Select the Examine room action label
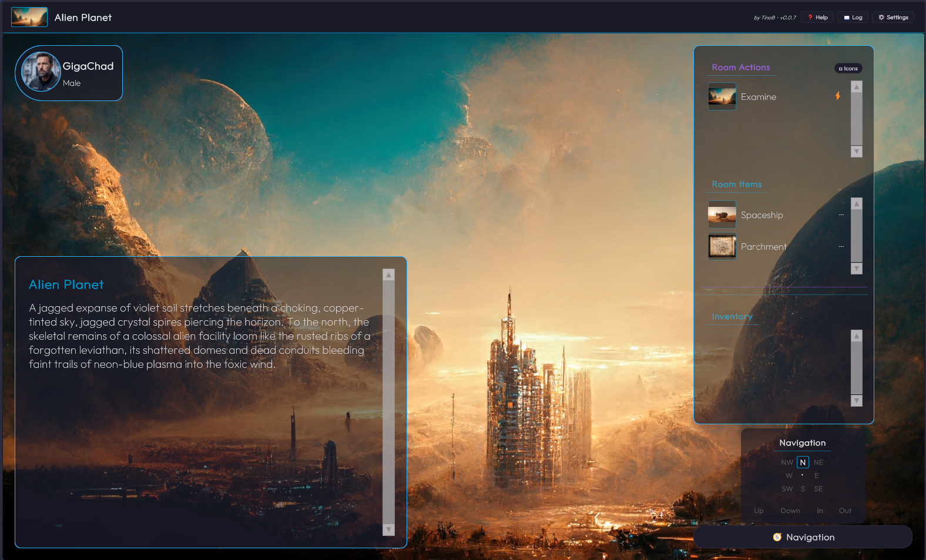The width and height of the screenshot is (926, 560). [x=759, y=97]
